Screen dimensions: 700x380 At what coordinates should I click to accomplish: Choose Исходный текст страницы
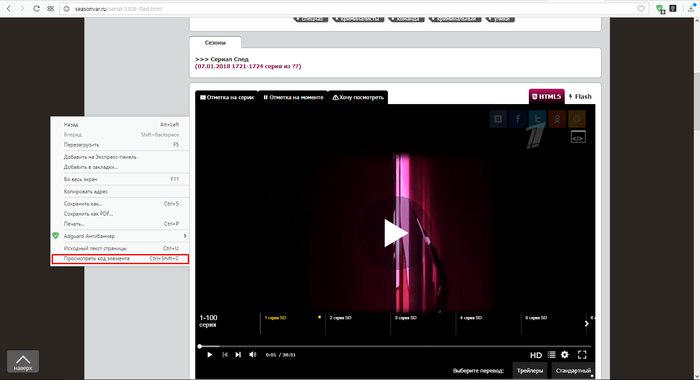121,248
